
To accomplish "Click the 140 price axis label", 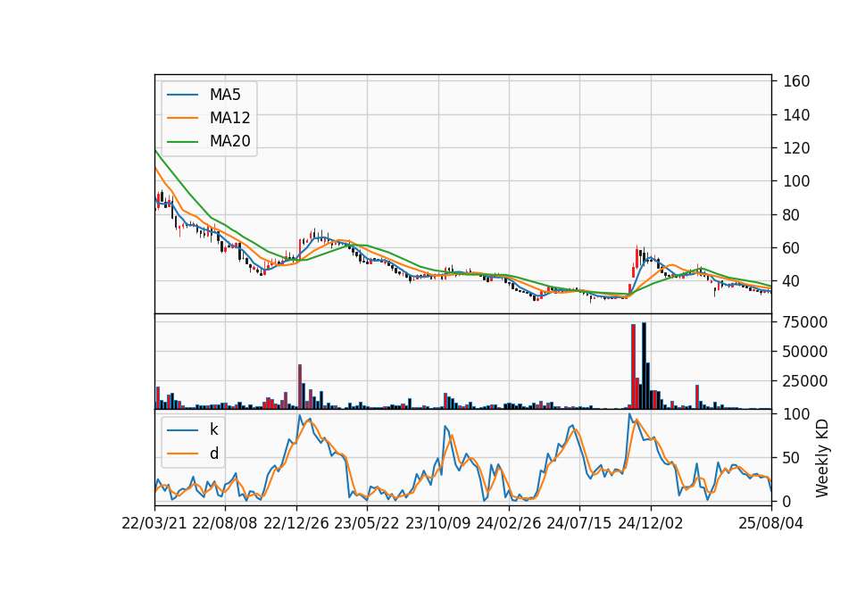I will tap(796, 115).
